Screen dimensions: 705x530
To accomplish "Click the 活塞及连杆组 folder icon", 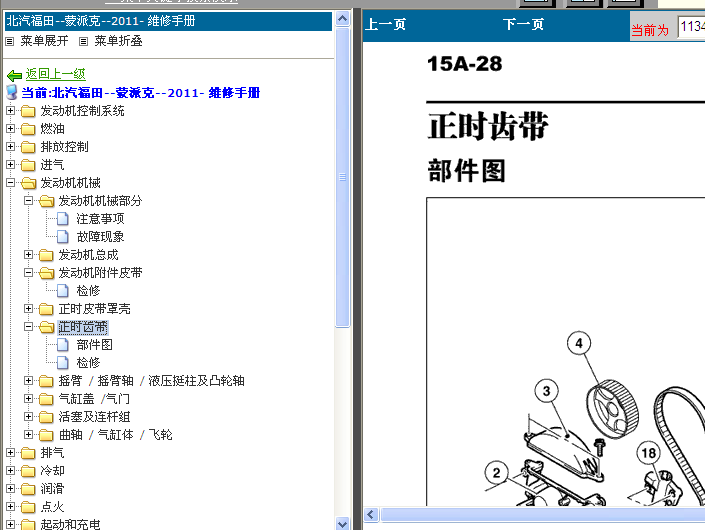I will [46, 417].
